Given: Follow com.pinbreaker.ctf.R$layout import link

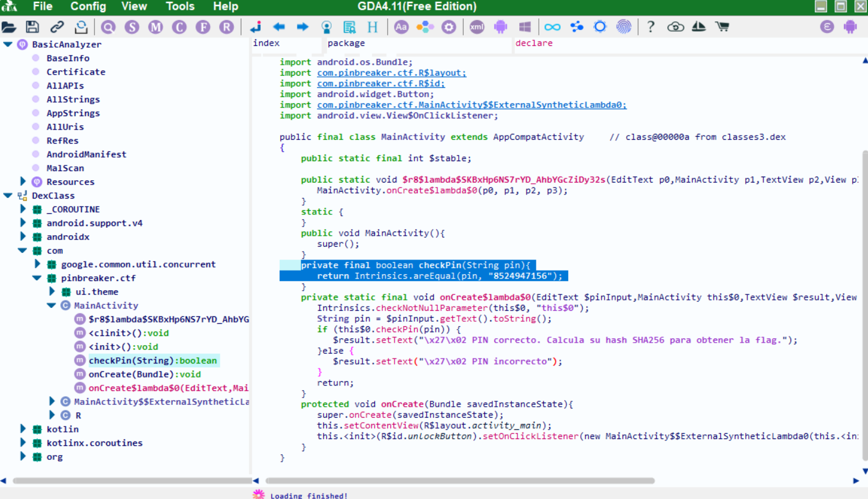Looking at the screenshot, I should (392, 73).
